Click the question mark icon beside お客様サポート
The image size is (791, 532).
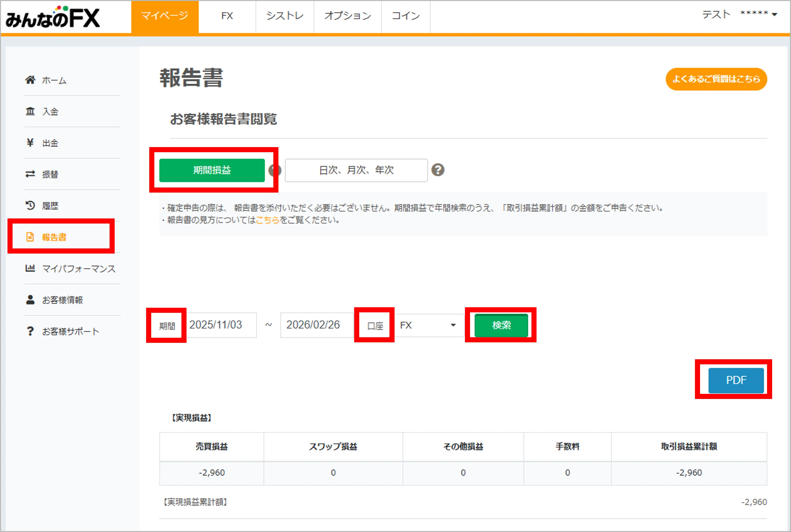pyautogui.click(x=30, y=331)
